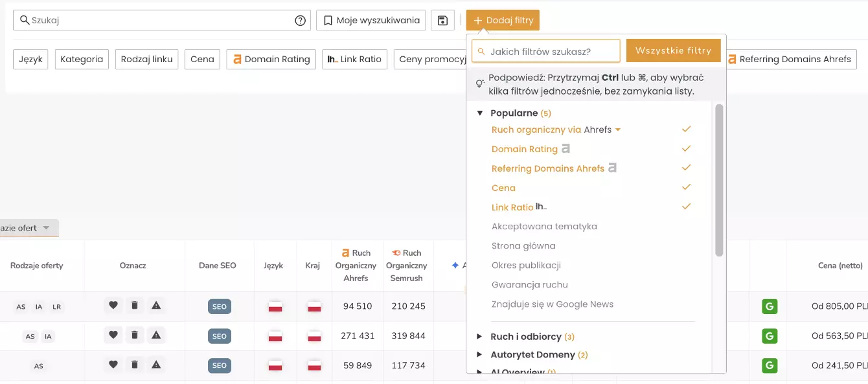This screenshot has width=868, height=384.
Task: Click the trash icon in the 94 510 row
Action: click(135, 306)
